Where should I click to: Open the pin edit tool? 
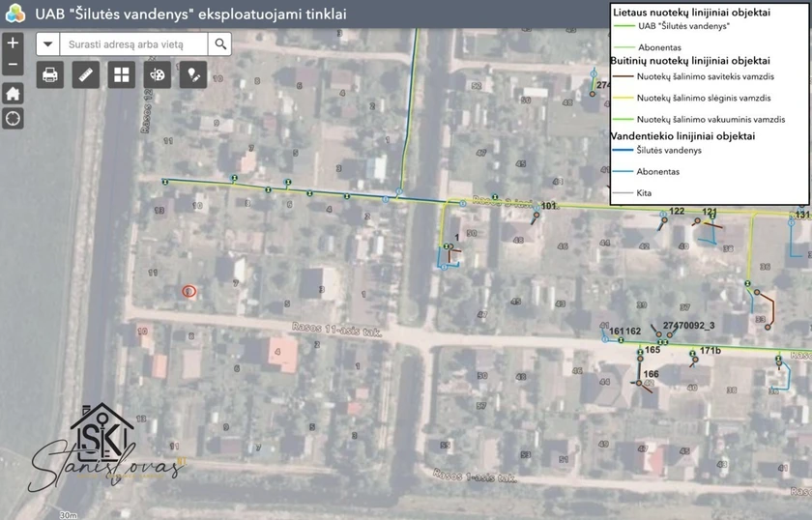193,75
